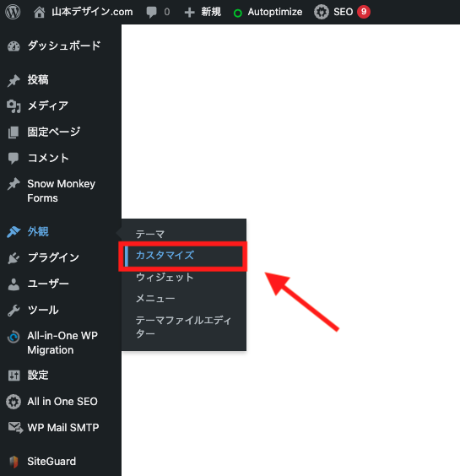Screen dimensions: 460x476
Task: Click the WP Mail SMTP envelope icon
Action: point(15,428)
